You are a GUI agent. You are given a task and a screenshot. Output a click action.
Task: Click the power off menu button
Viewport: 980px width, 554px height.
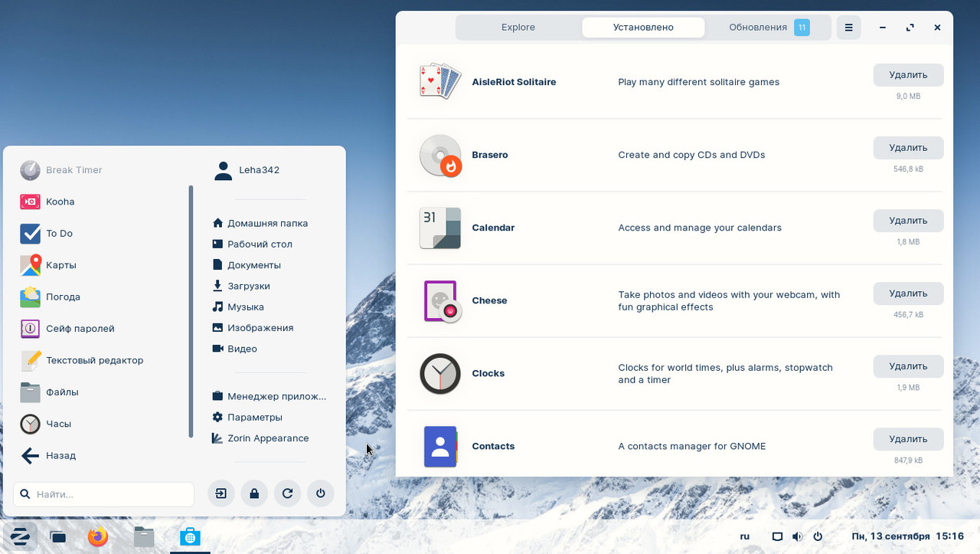coord(321,493)
